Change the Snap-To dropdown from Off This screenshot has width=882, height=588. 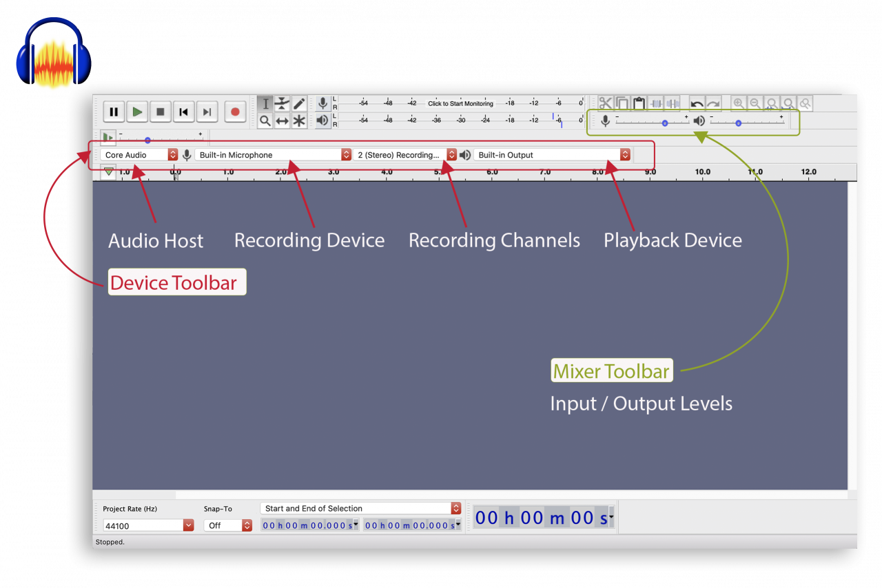click(228, 525)
